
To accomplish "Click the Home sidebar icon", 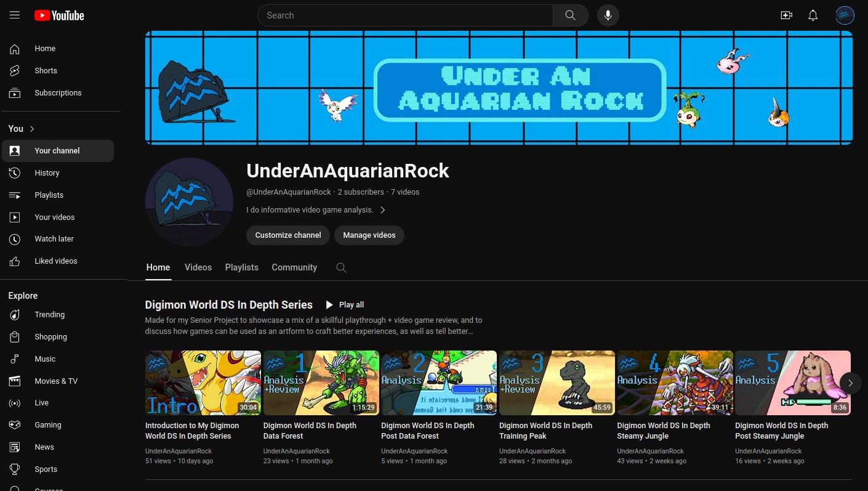I will [x=15, y=49].
